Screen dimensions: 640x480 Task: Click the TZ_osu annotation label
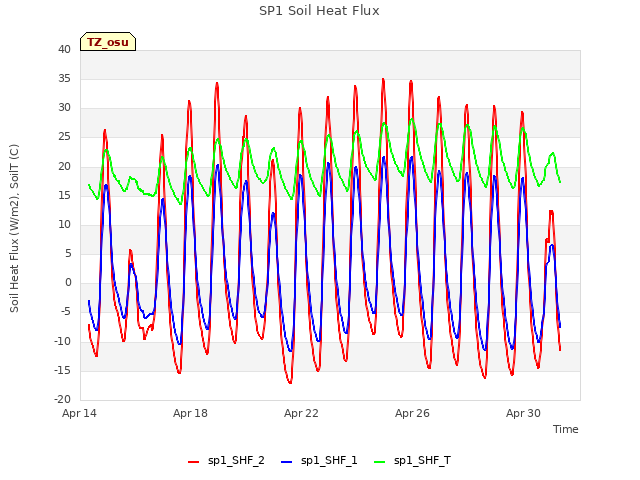pyautogui.click(x=108, y=42)
